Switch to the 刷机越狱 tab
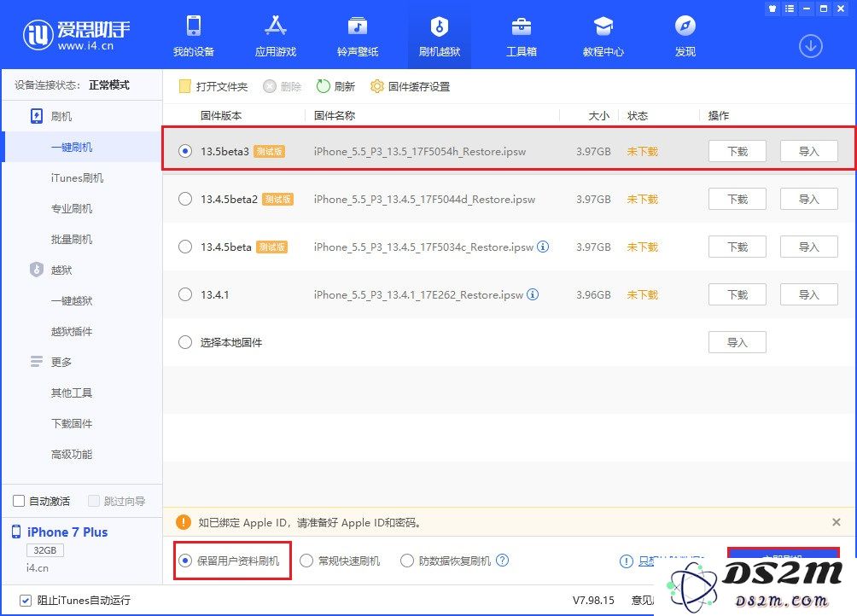This screenshot has width=857, height=616. 440,36
